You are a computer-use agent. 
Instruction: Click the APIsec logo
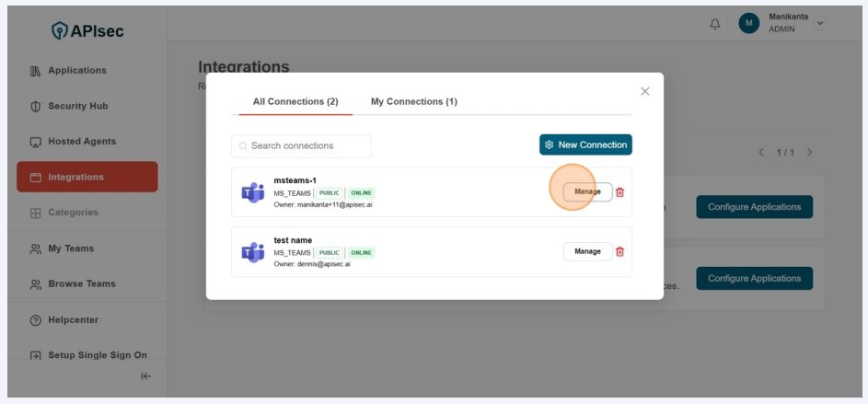(87, 31)
